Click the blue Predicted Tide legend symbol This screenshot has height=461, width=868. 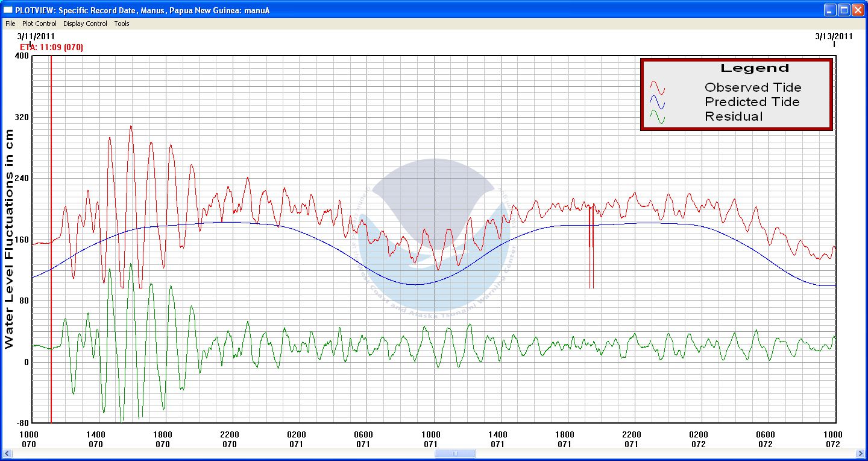click(x=657, y=102)
